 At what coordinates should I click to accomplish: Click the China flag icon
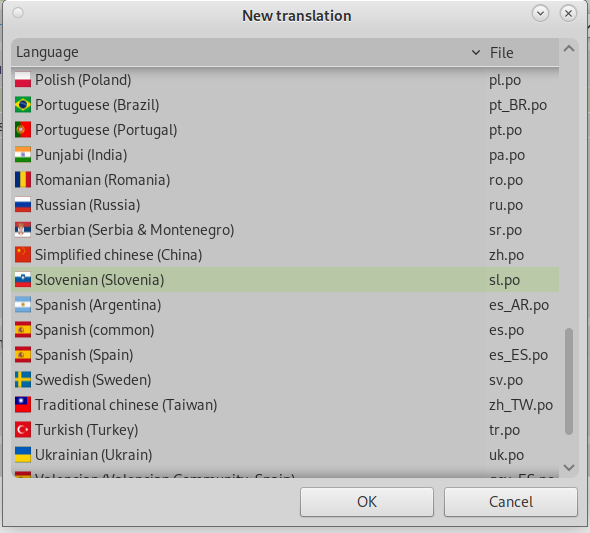(23, 255)
